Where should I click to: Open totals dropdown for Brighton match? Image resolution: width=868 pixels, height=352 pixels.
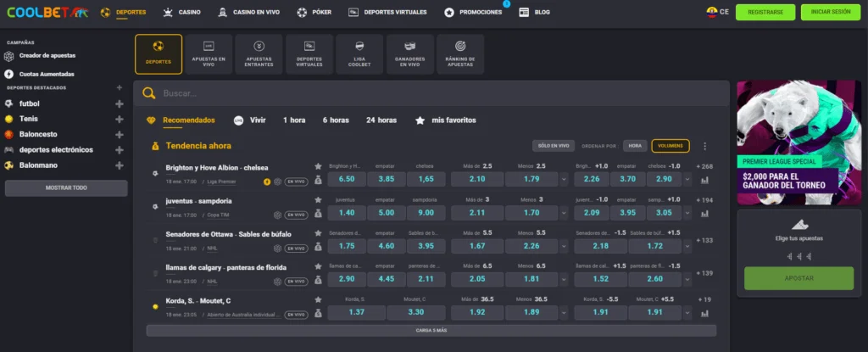(565, 179)
